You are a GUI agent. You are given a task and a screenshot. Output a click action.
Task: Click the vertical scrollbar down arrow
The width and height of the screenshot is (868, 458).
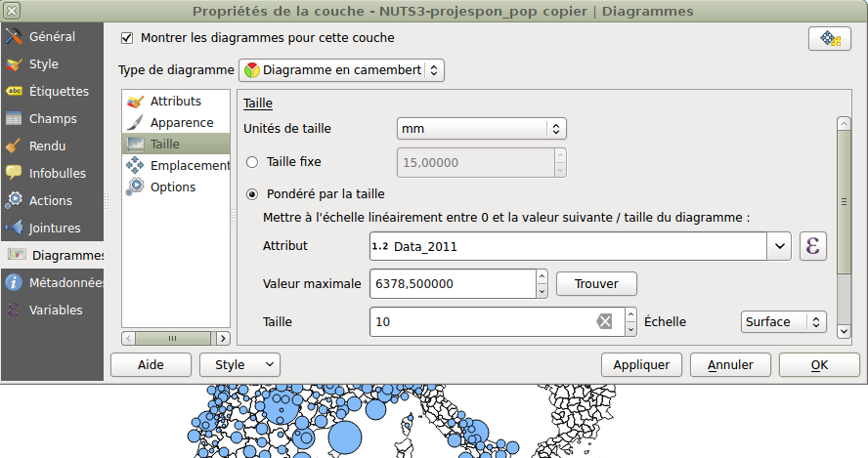[x=844, y=331]
